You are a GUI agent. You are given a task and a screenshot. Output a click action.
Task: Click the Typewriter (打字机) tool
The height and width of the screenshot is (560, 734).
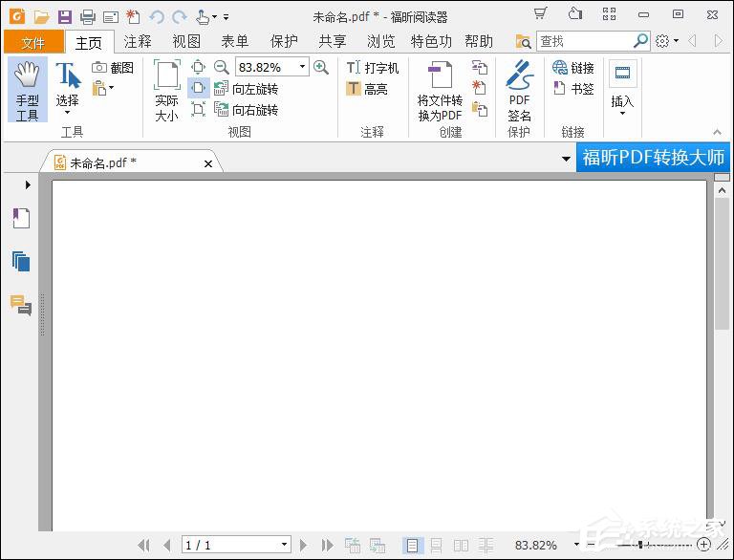(373, 68)
